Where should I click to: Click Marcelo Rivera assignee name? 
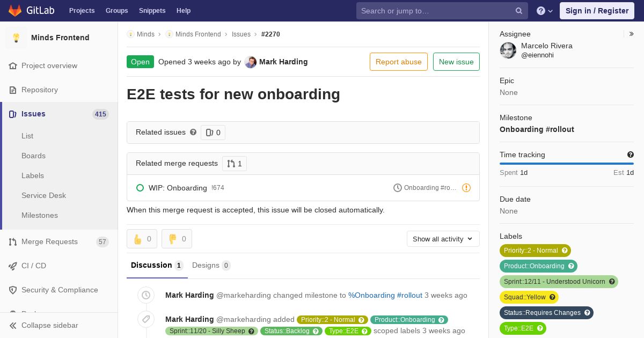(x=547, y=46)
